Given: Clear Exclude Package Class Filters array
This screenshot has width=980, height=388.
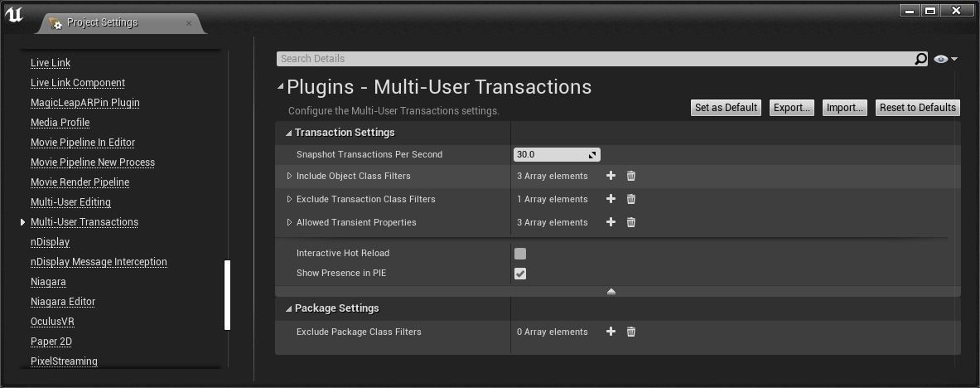Looking at the screenshot, I should [x=631, y=332].
